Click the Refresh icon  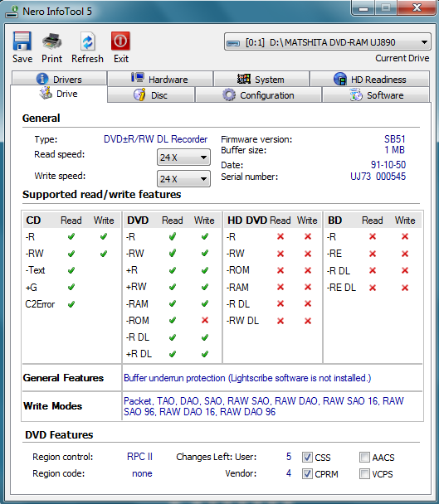click(x=87, y=41)
